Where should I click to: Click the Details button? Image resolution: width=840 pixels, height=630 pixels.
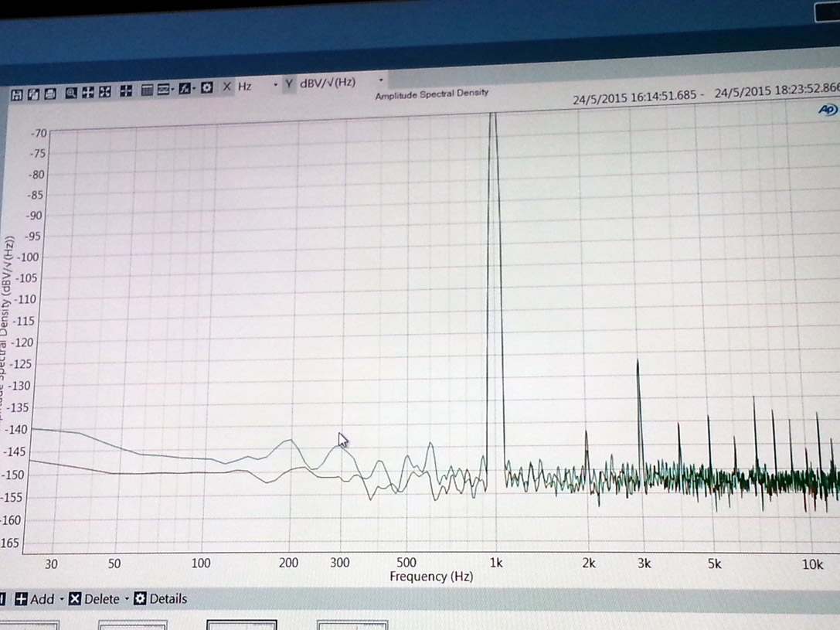(161, 598)
